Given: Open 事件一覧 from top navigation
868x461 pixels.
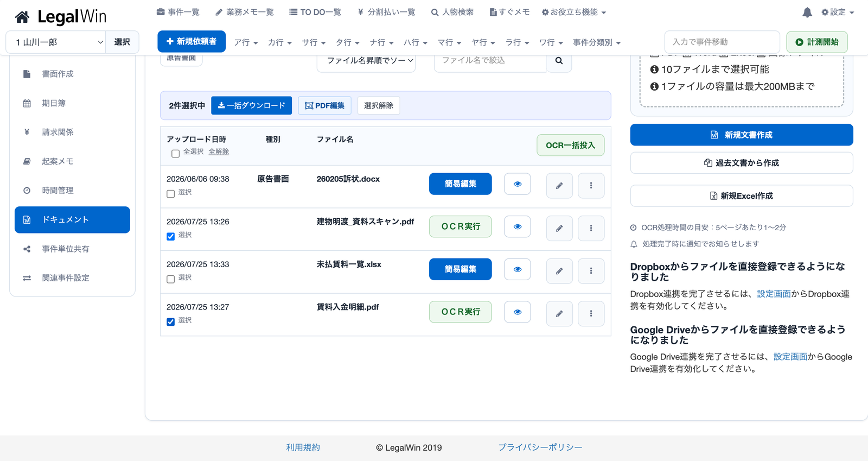Looking at the screenshot, I should [178, 12].
